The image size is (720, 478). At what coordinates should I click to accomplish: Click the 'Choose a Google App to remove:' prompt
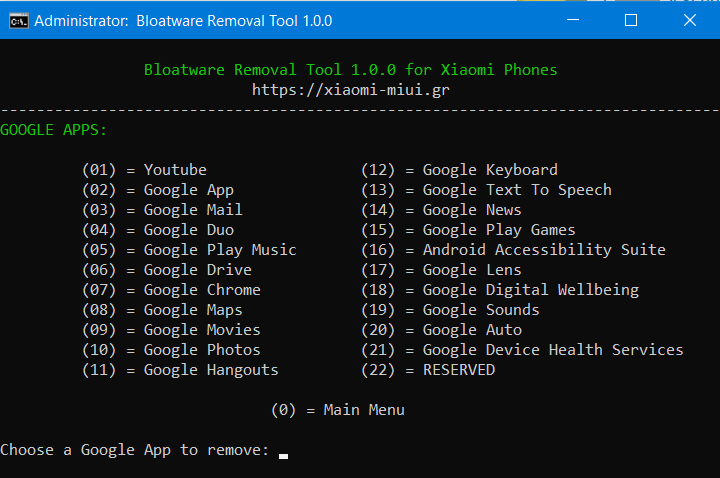[x=135, y=450]
